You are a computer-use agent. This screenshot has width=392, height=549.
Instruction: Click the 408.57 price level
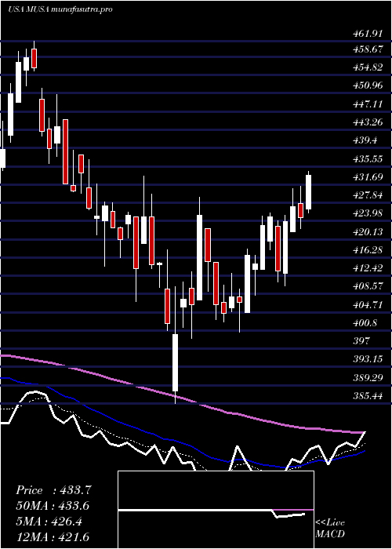click(x=368, y=286)
